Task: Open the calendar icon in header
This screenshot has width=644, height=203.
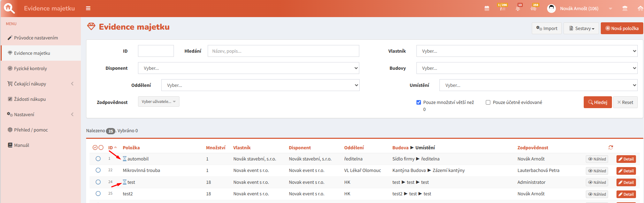Action: [x=487, y=8]
